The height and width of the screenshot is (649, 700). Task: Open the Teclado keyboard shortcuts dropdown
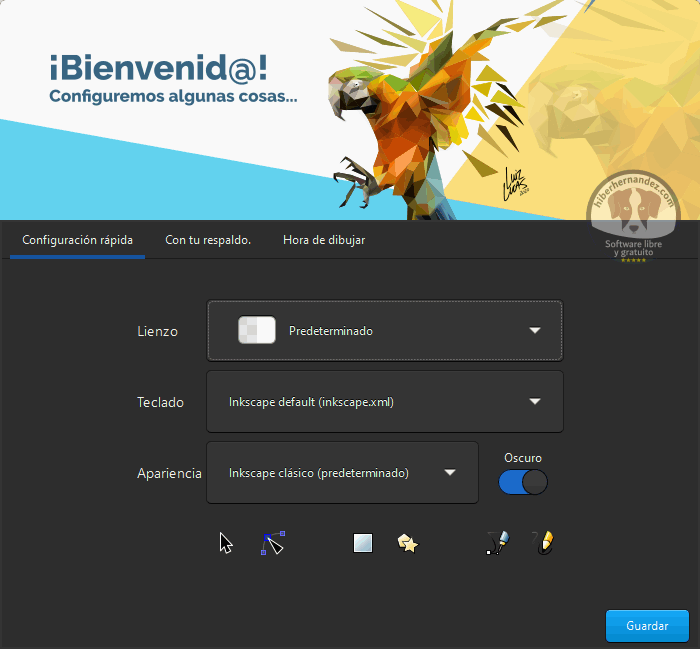(384, 402)
